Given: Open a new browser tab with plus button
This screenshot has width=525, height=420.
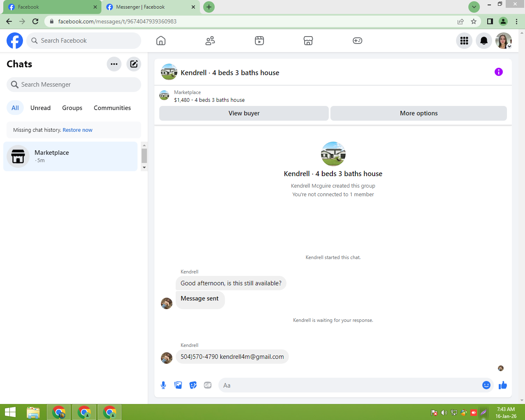Looking at the screenshot, I should (x=209, y=7).
